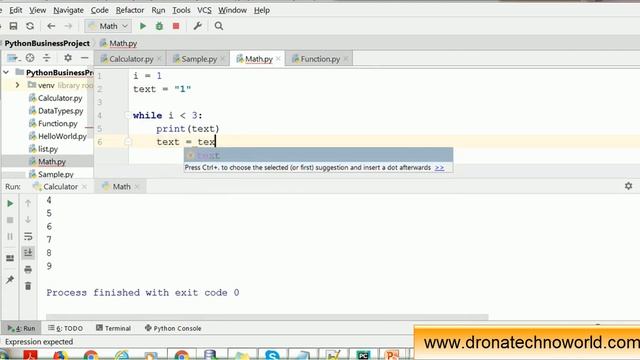Click the collapse all icon in Project panel
Image resolution: width=640 pixels, height=360 pixels.
[47, 58]
